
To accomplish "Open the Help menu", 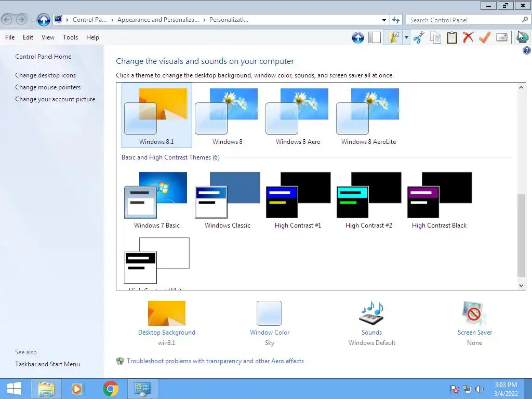I will click(x=92, y=37).
